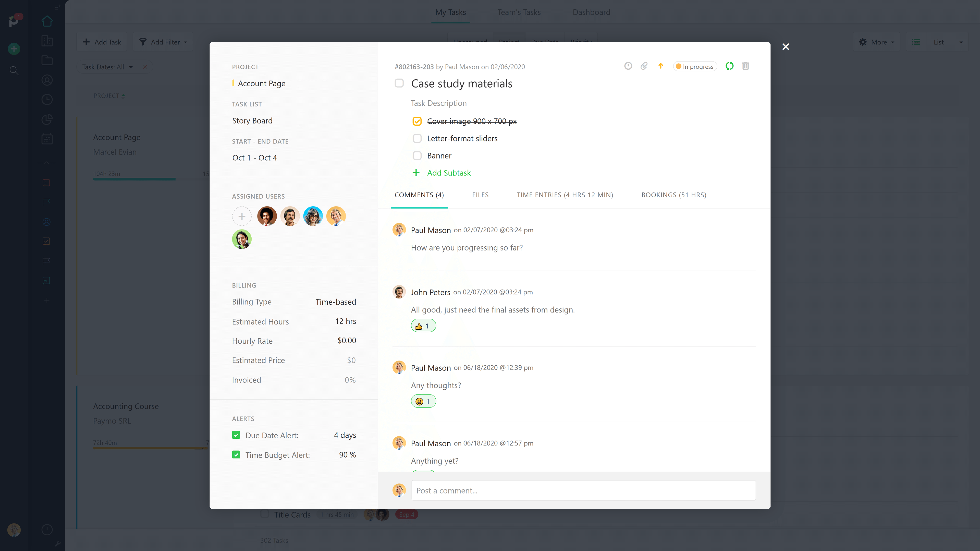
Task: Expand the Add Filter options
Action: (163, 42)
